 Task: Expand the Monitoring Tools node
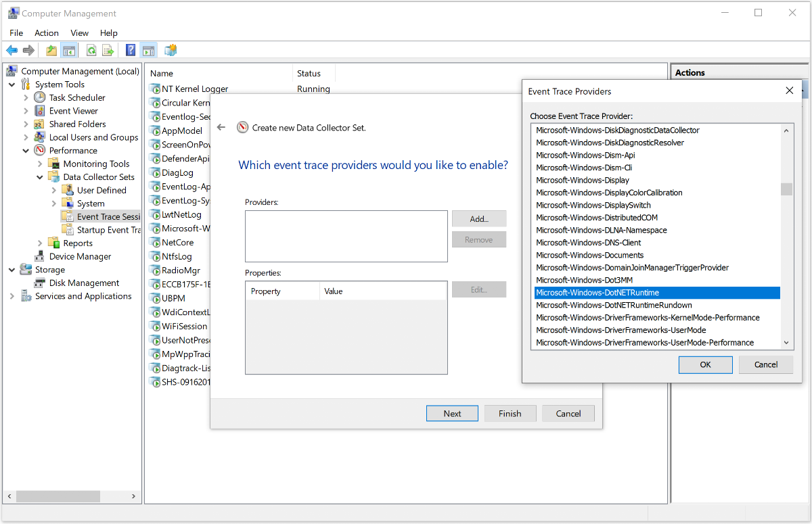[x=40, y=164]
